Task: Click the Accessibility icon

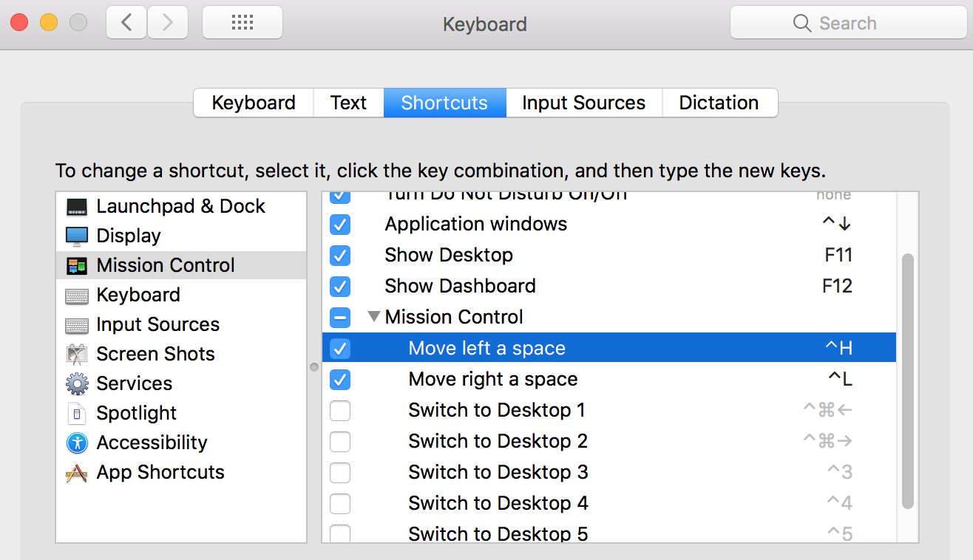Action: coord(77,443)
